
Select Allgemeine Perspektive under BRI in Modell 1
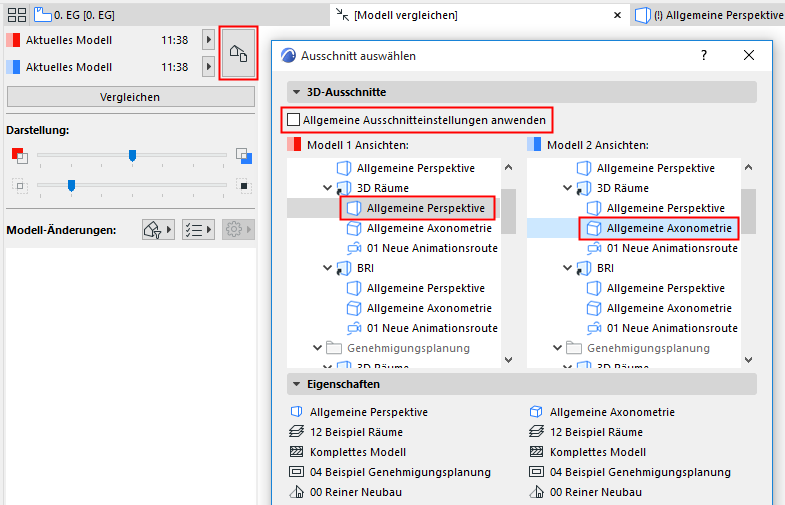pyautogui.click(x=426, y=288)
